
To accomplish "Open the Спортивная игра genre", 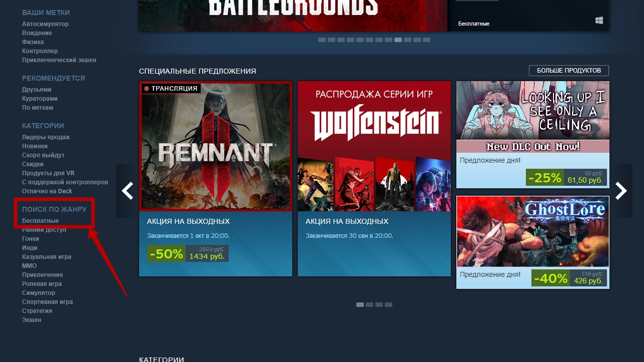I will pyautogui.click(x=48, y=302).
